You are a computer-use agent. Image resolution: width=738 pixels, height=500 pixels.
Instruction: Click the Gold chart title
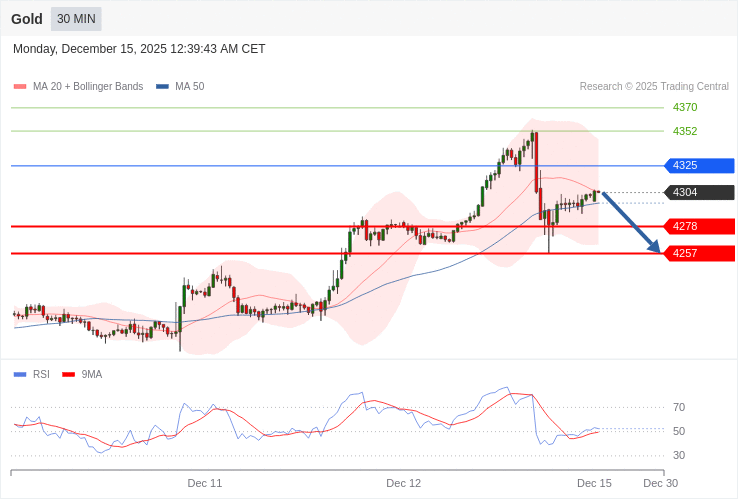[x=27, y=19]
